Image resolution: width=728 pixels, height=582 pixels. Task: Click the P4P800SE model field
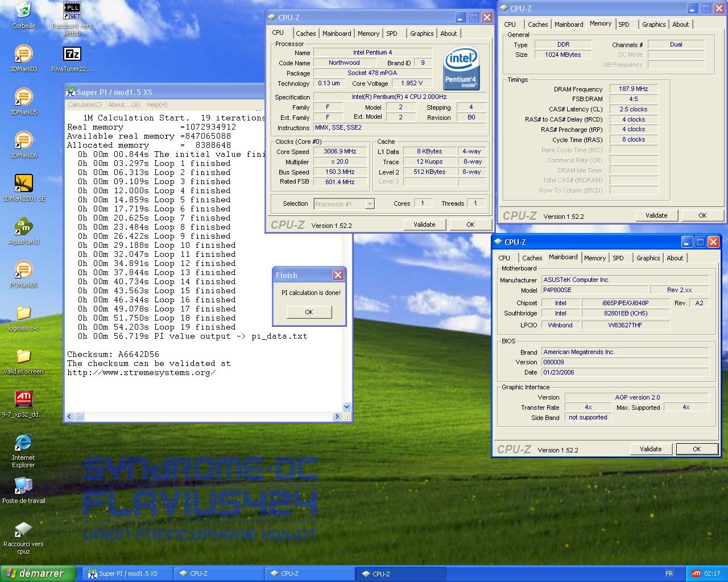point(594,290)
